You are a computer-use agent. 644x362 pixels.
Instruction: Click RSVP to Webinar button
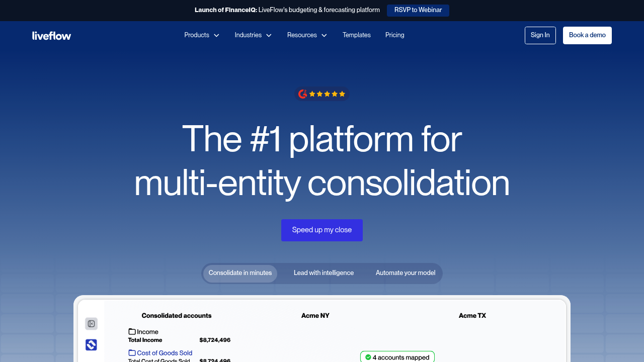point(418,10)
